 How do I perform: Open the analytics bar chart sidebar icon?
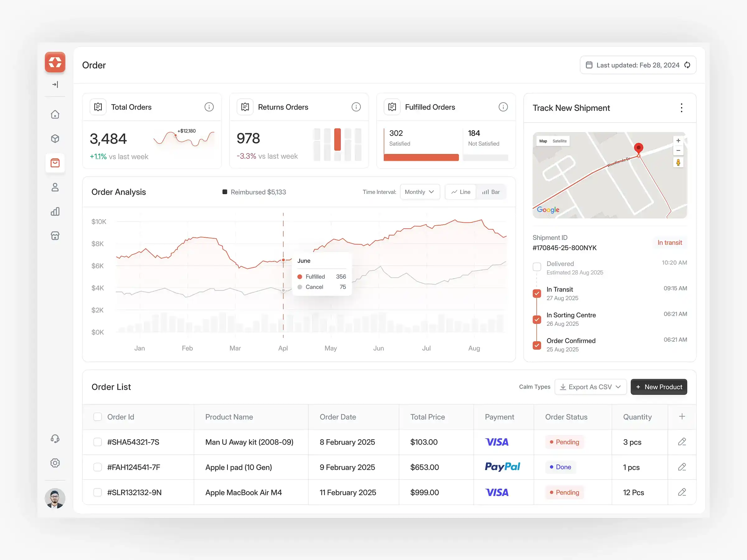pyautogui.click(x=55, y=212)
